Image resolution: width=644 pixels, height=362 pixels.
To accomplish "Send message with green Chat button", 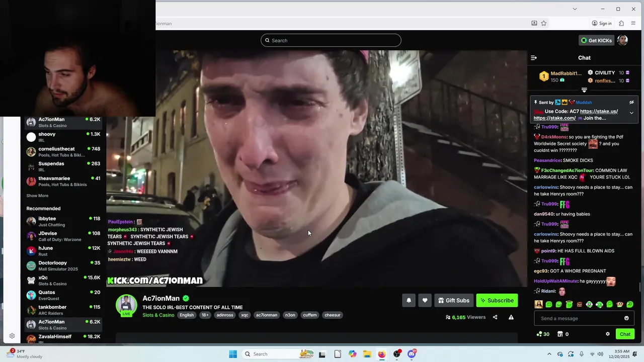I will coord(625,334).
